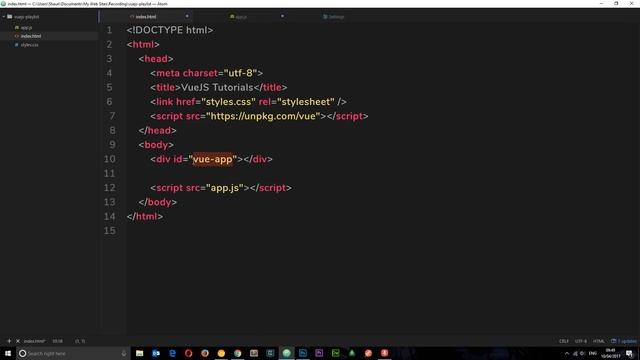The width and height of the screenshot is (640, 360).
Task: Click the ENG language indicator
Action: point(593,353)
